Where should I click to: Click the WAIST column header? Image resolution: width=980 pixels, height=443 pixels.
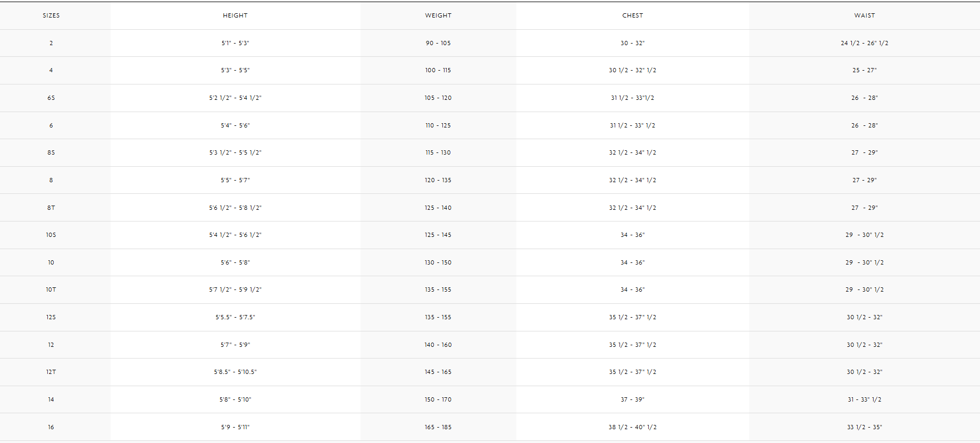coord(864,15)
